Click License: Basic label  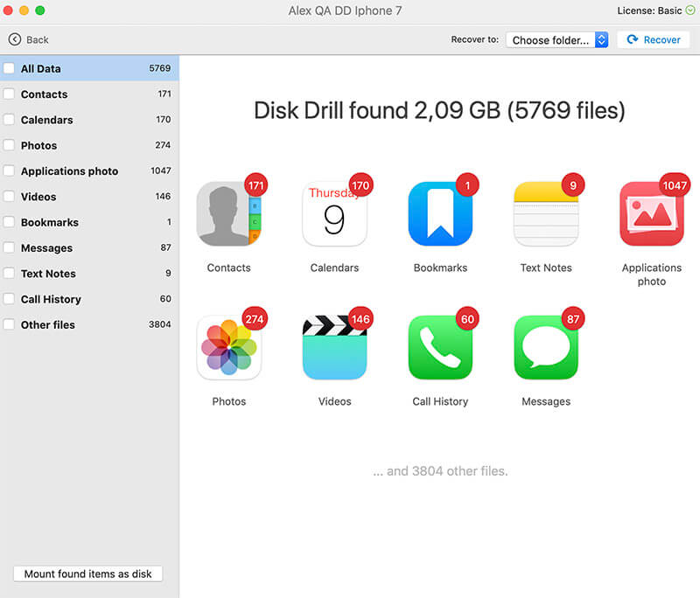(649, 10)
